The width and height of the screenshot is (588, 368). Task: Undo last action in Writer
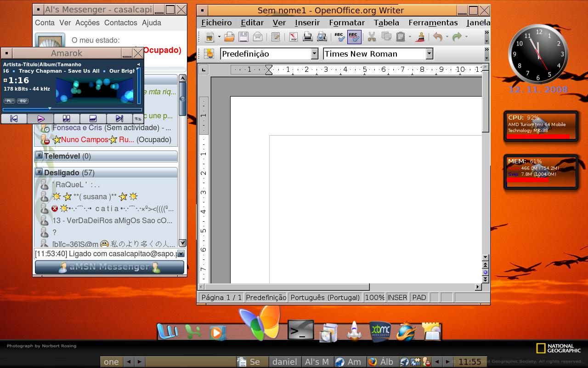click(437, 37)
